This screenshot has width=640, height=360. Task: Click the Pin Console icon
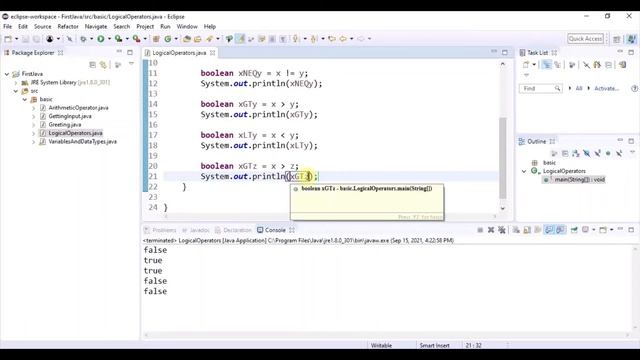point(574,230)
